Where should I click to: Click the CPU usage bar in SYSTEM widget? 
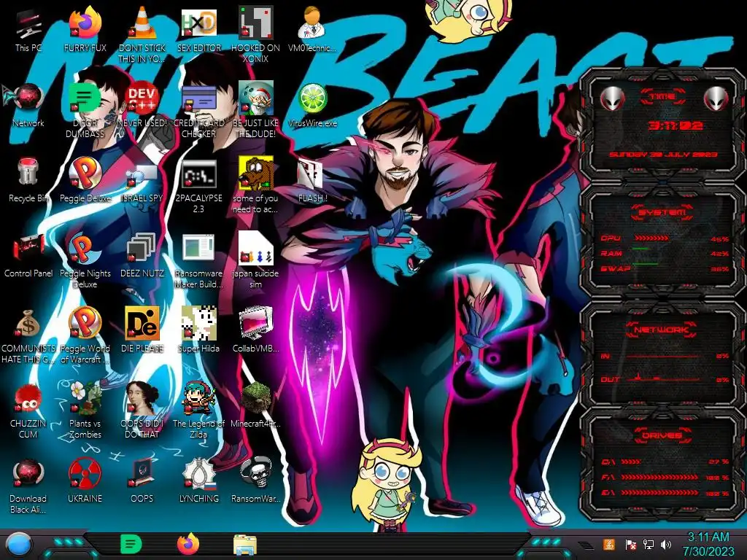pos(651,238)
